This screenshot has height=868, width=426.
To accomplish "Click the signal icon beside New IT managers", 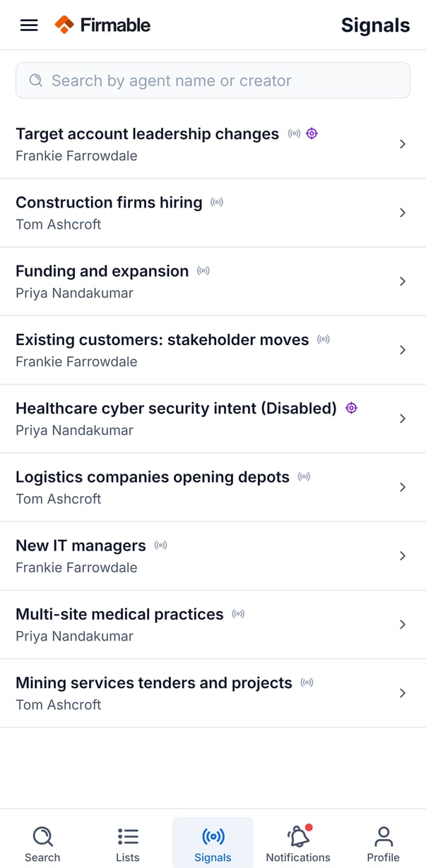I will click(161, 545).
